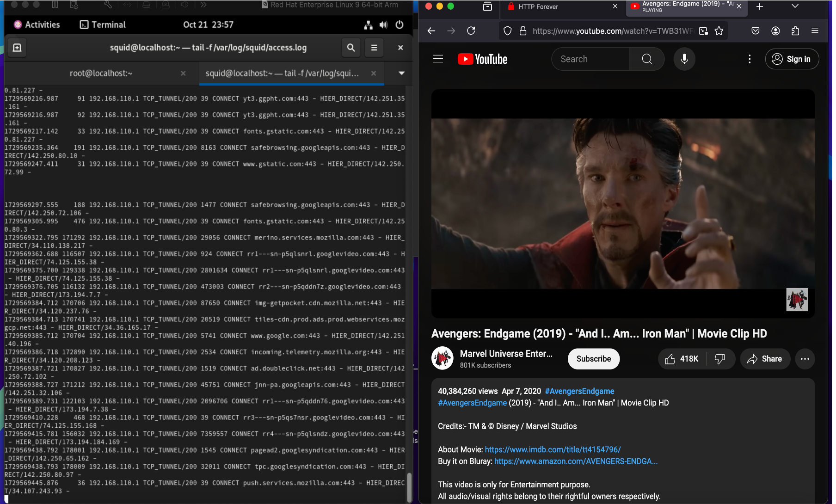Viewport: 836px width, 504px height.
Task: Search in GNOME Terminal
Action: [351, 48]
